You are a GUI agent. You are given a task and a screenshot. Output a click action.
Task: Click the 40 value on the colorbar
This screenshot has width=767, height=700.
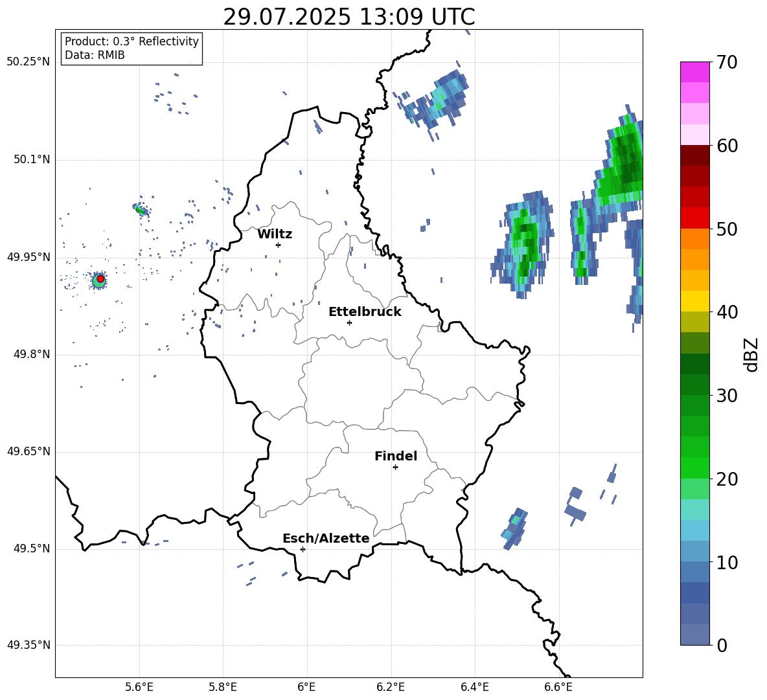727,312
